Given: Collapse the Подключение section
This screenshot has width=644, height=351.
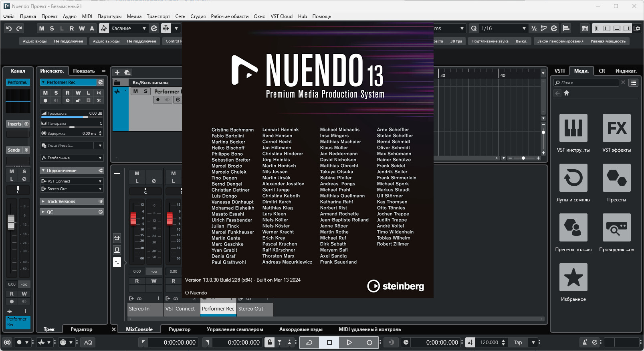Looking at the screenshot, I should pyautogui.click(x=72, y=170).
